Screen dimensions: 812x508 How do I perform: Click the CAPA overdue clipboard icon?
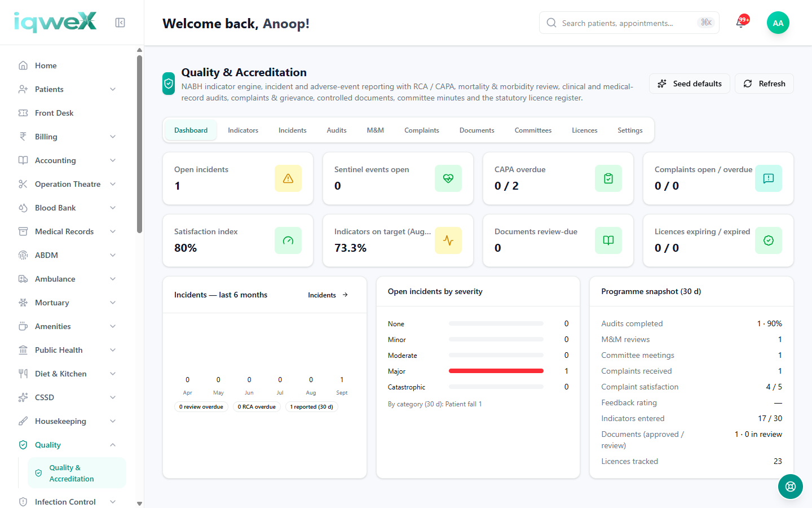(608, 178)
